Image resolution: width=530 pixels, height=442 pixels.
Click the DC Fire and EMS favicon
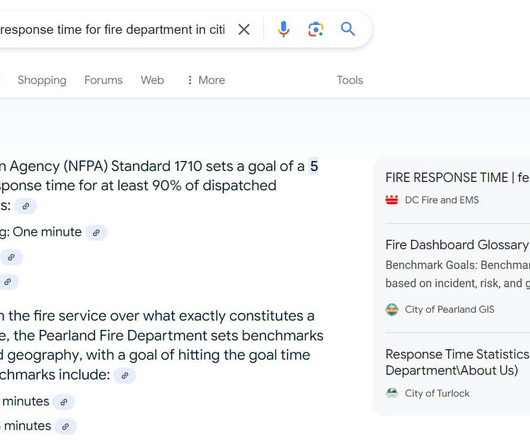392,200
